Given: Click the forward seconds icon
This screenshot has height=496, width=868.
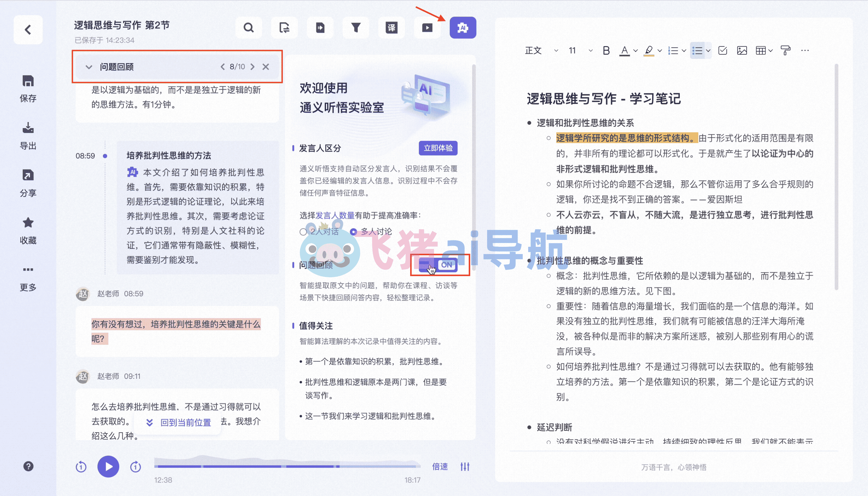Looking at the screenshot, I should pyautogui.click(x=136, y=466).
